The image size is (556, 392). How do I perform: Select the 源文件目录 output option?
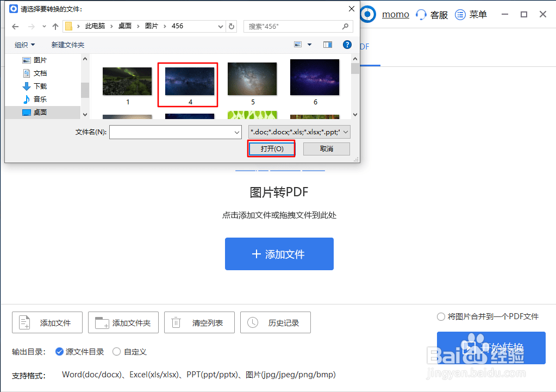coord(59,352)
